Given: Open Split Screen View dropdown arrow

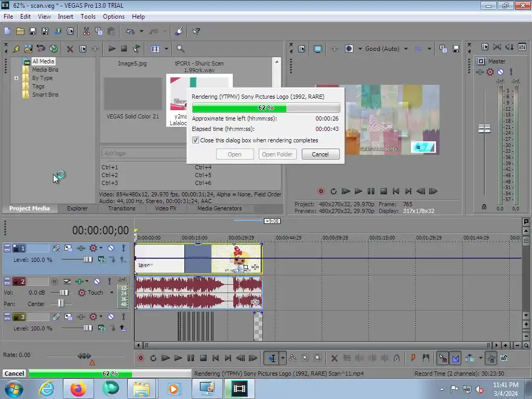Looking at the screenshot, I should [x=360, y=49].
